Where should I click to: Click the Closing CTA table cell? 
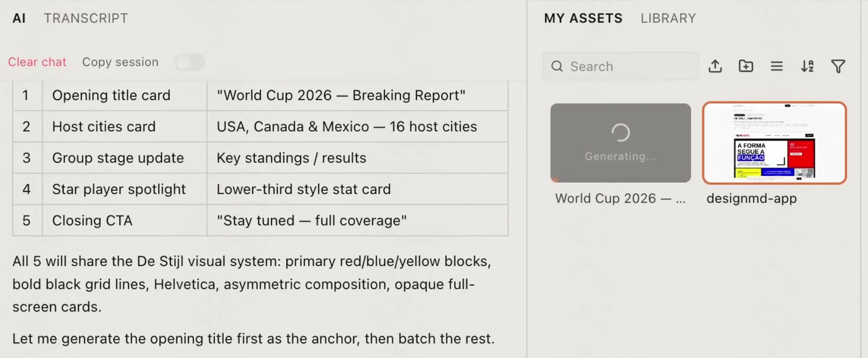(125, 221)
